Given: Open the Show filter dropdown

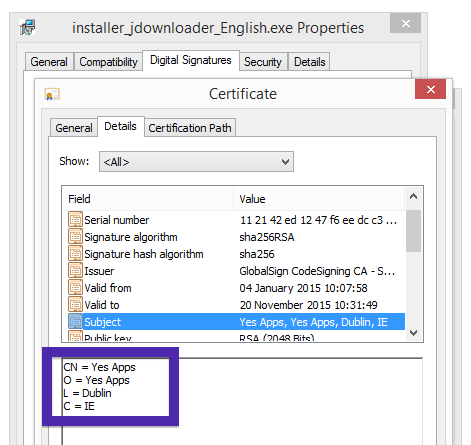Looking at the screenshot, I should tap(196, 162).
